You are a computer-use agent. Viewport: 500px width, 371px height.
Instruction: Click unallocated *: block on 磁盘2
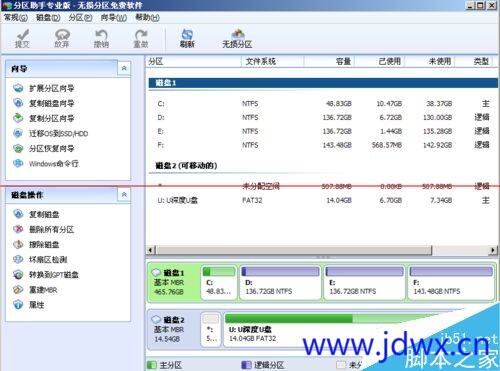[x=211, y=329]
